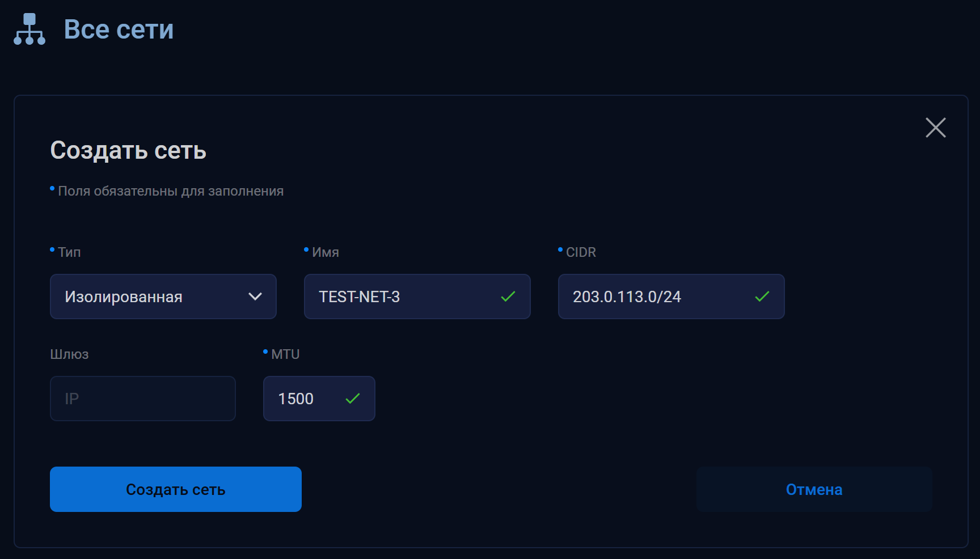Screen dimensions: 980x559
Task: Click into the CIDR field with 203.0.113.0/24
Action: 652,297
